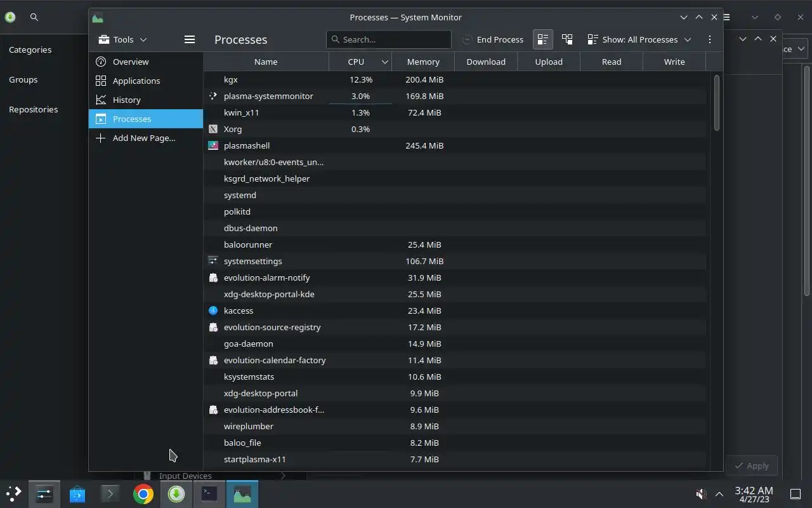This screenshot has width=812, height=508.
Task: Select the ksgrd_network_helper row
Action: (455, 178)
